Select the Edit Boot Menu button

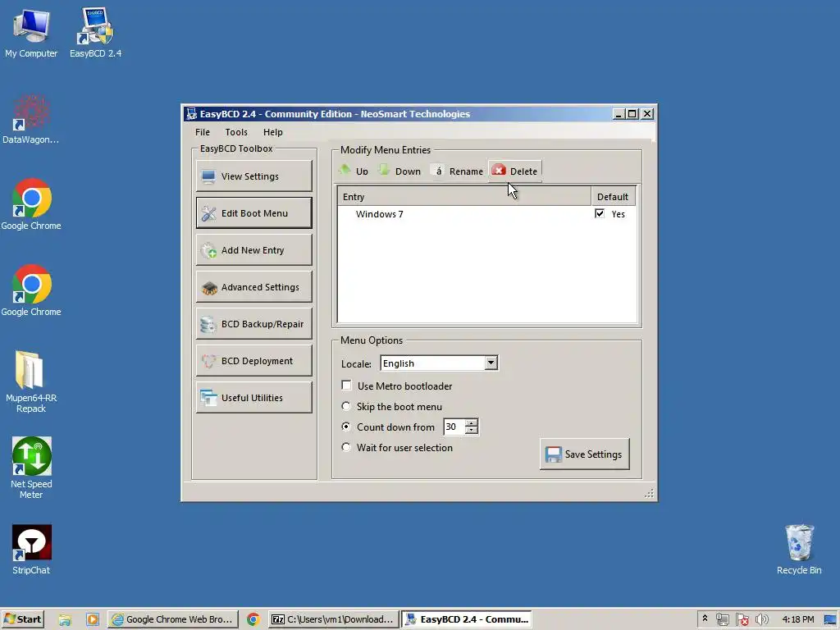(x=254, y=213)
